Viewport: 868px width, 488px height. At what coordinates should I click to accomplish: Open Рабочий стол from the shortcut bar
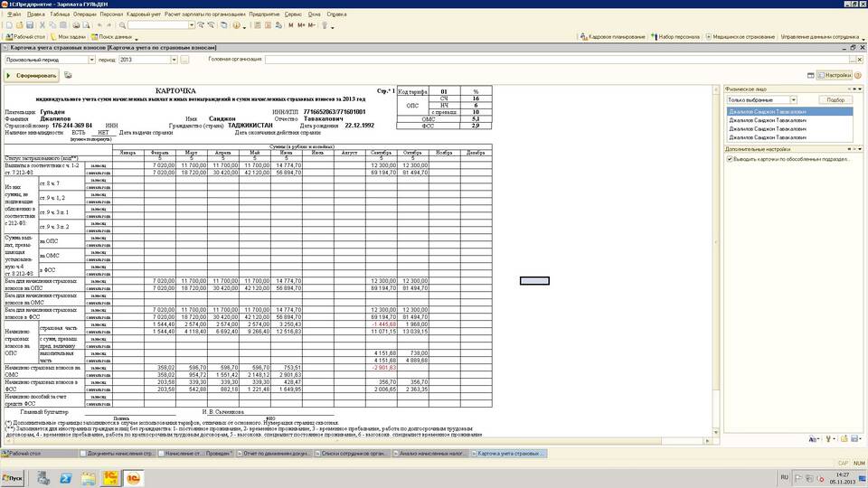coord(25,37)
